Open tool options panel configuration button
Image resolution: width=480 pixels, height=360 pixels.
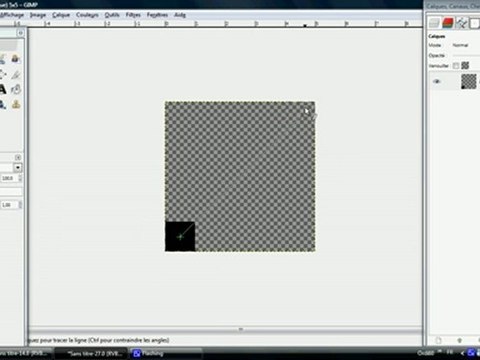click(x=18, y=157)
